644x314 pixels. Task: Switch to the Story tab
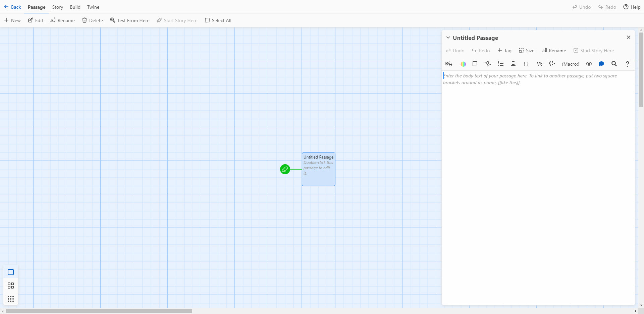57,7
